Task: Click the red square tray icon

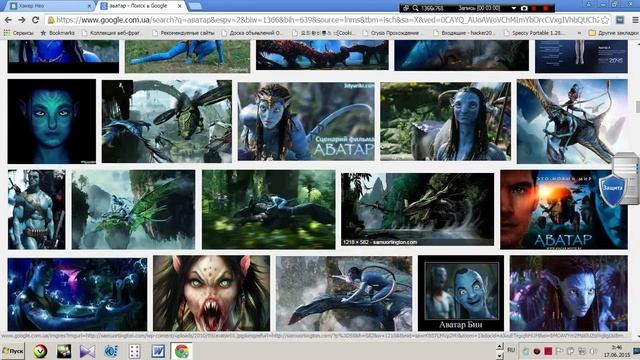Action: tap(548, 351)
